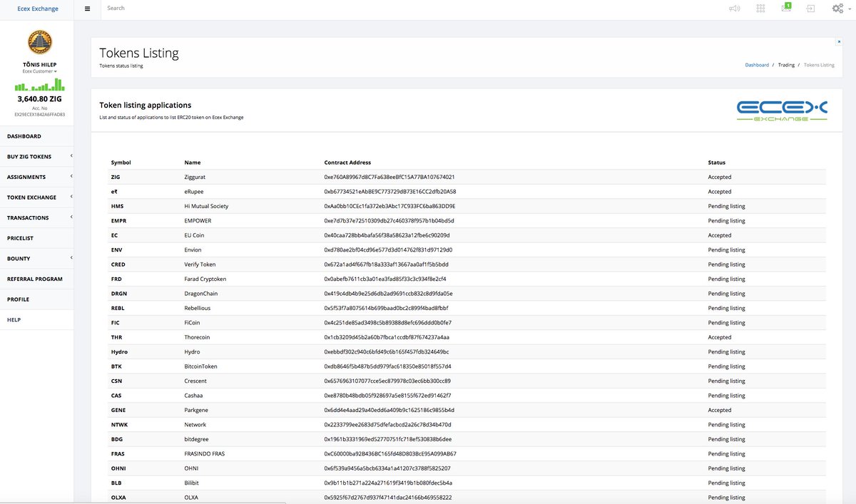
Task: Select the EU Coin name cell
Action: pyautogui.click(x=194, y=235)
